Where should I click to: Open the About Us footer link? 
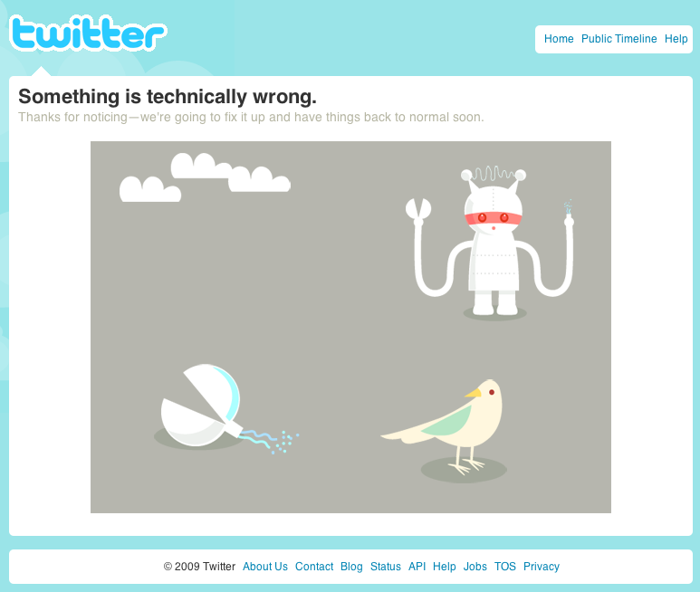click(x=265, y=567)
